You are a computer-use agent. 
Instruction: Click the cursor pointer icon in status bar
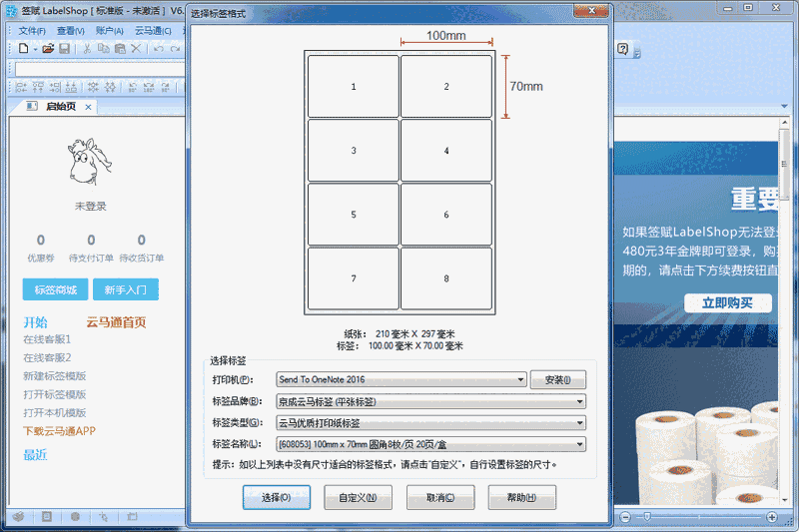coord(104,517)
